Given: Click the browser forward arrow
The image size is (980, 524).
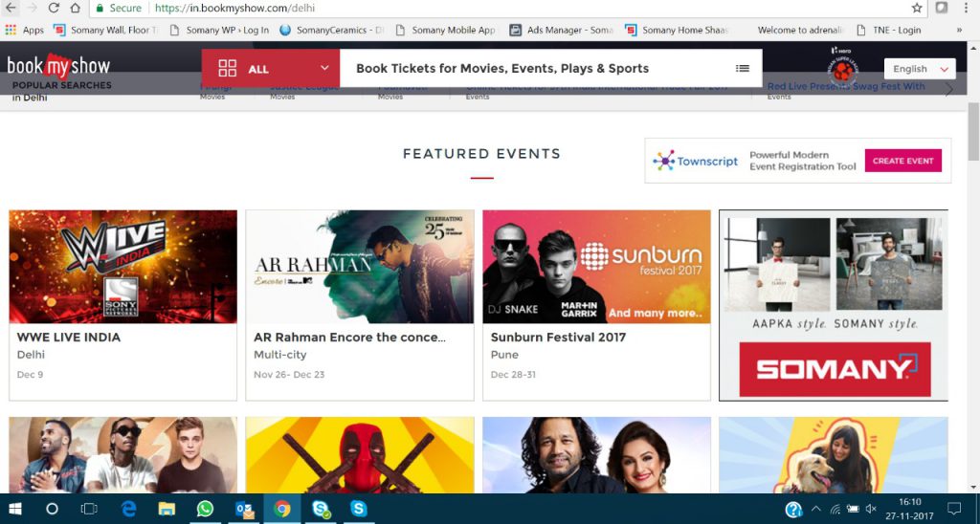Looking at the screenshot, I should pyautogui.click(x=32, y=8).
